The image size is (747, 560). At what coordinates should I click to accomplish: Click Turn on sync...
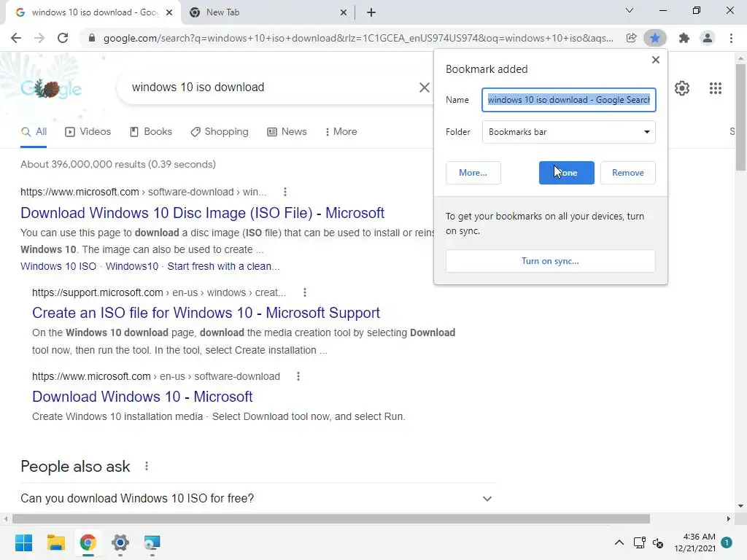[x=550, y=261]
